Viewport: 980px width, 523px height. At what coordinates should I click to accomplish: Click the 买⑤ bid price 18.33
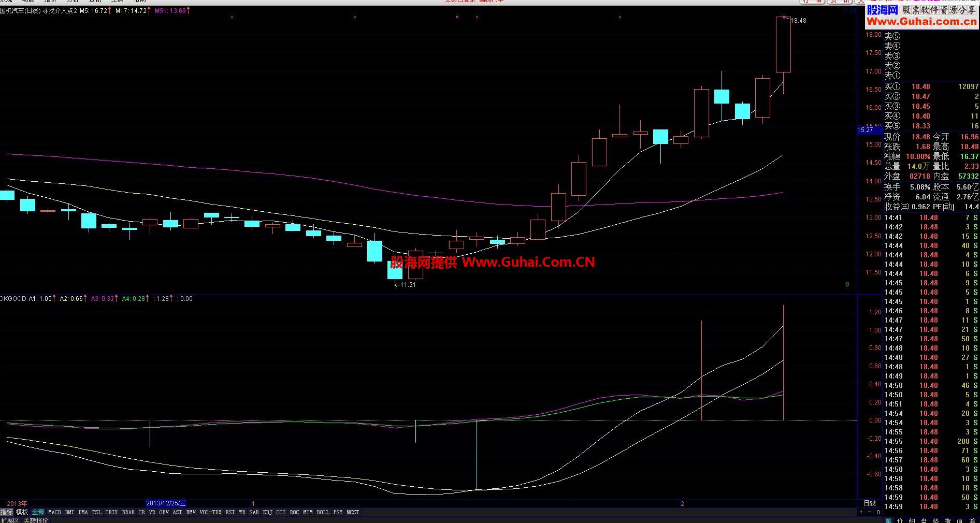tap(921, 126)
